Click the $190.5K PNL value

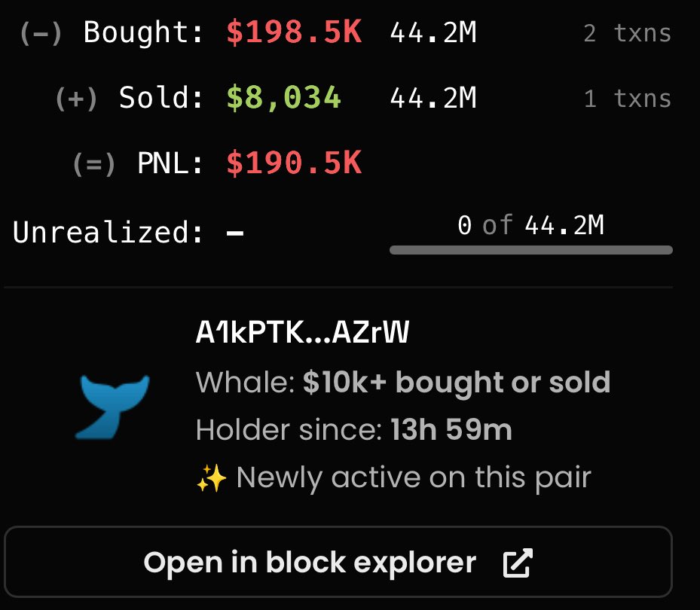pyautogui.click(x=294, y=163)
